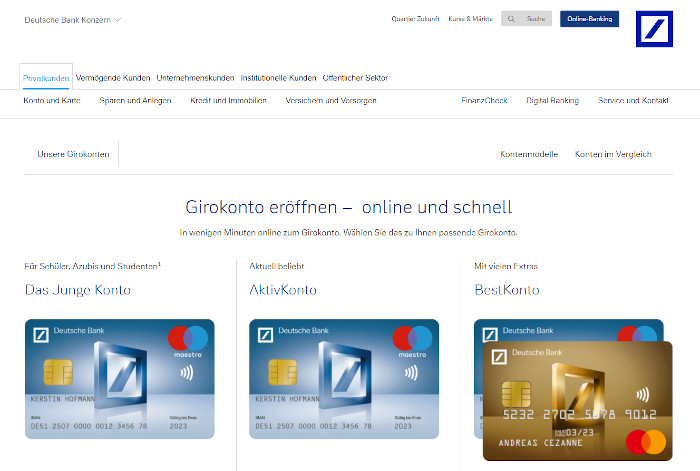Click the subtitle 'In wenigen Minuten online'

click(348, 233)
